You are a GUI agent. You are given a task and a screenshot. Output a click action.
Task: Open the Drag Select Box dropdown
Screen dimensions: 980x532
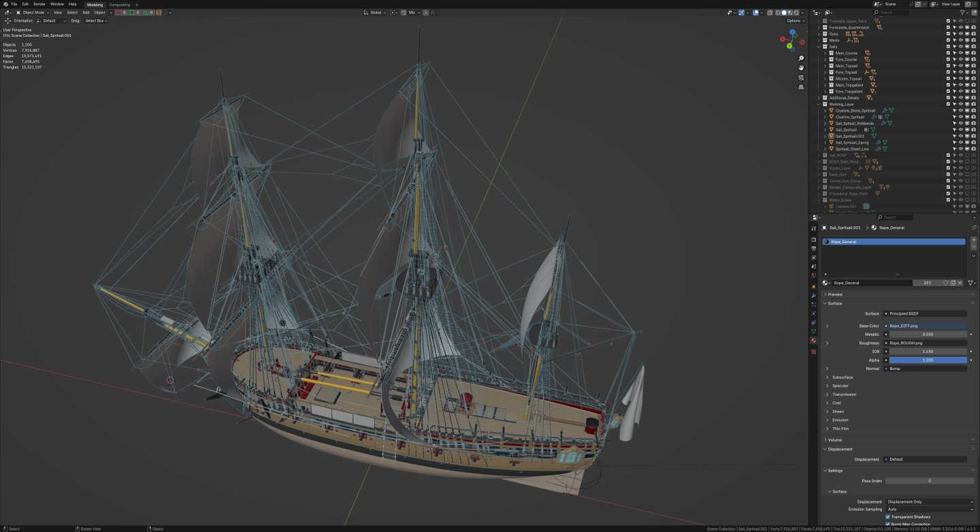96,20
